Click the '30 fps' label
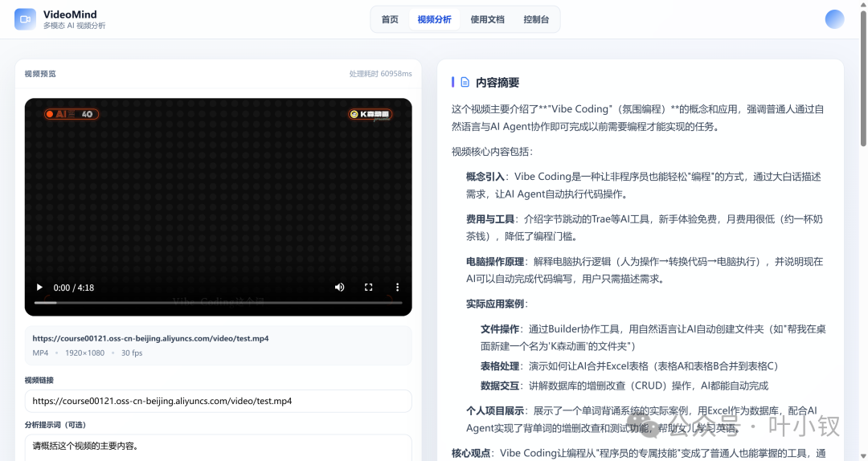This screenshot has width=868, height=461. tap(132, 353)
